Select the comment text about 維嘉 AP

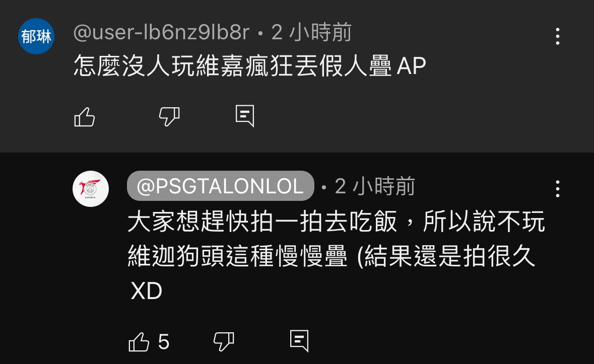250,66
